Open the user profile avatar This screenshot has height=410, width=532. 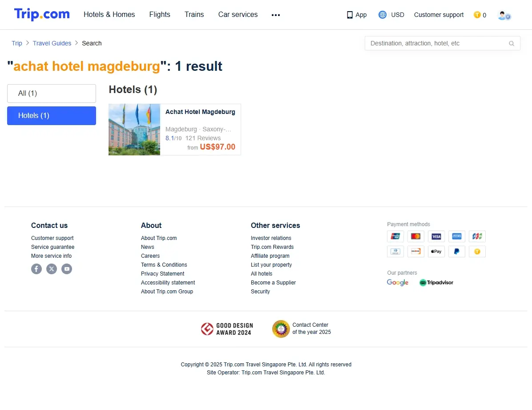504,15
